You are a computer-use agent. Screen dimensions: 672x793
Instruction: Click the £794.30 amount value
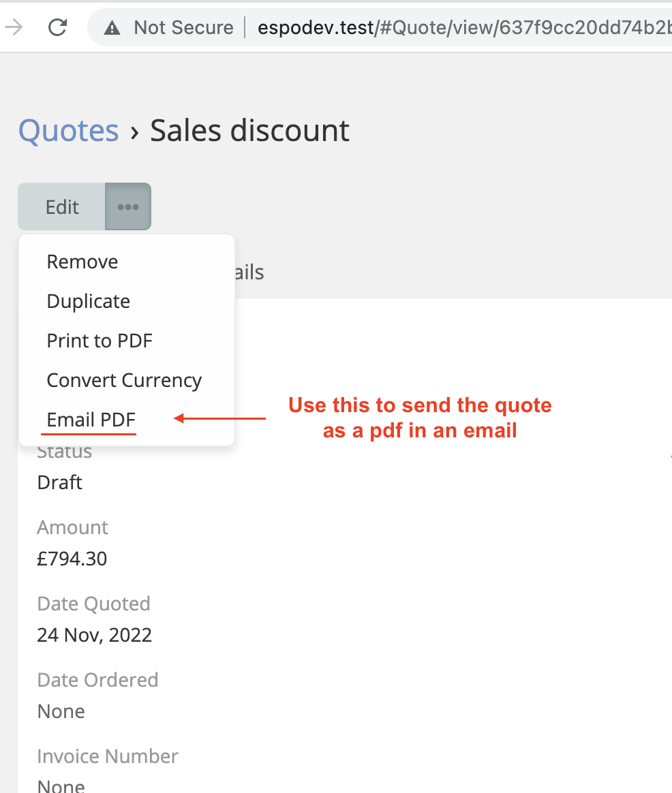tap(72, 559)
